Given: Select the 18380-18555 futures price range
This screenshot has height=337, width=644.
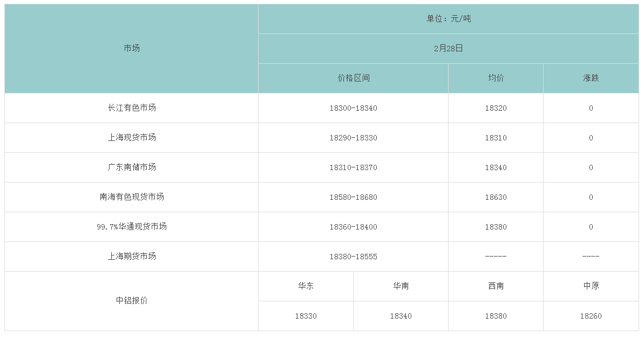Looking at the screenshot, I should click(x=353, y=257).
